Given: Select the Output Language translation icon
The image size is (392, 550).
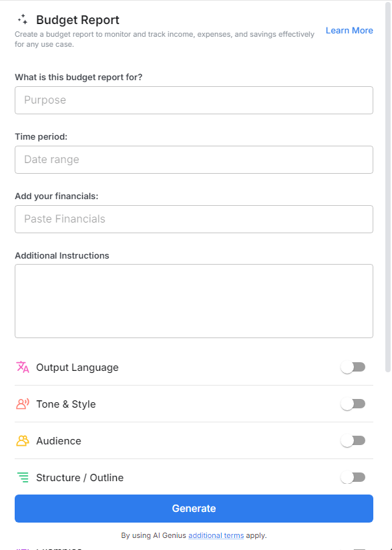Looking at the screenshot, I should point(21,367).
